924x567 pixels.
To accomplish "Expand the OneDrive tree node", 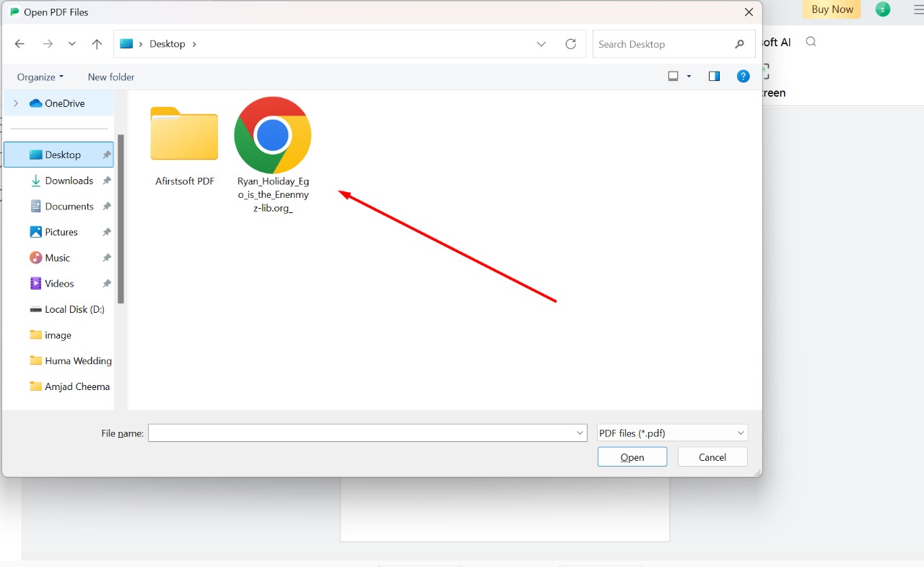I will click(16, 103).
